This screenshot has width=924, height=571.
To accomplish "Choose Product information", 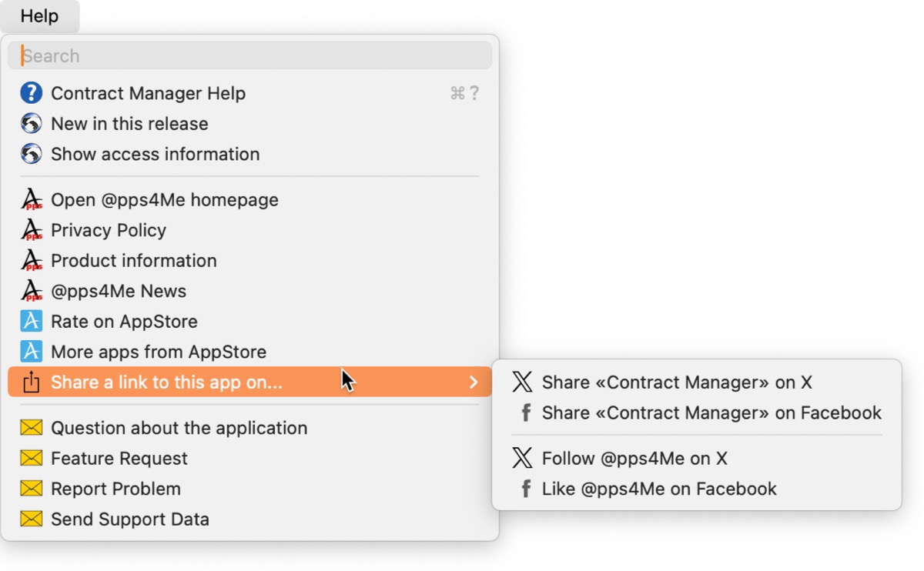I will (249, 261).
